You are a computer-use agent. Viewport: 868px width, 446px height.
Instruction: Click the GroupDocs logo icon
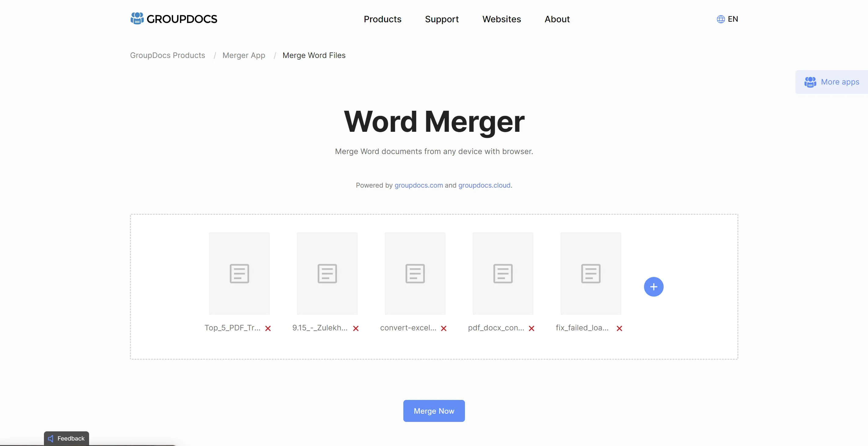[136, 19]
